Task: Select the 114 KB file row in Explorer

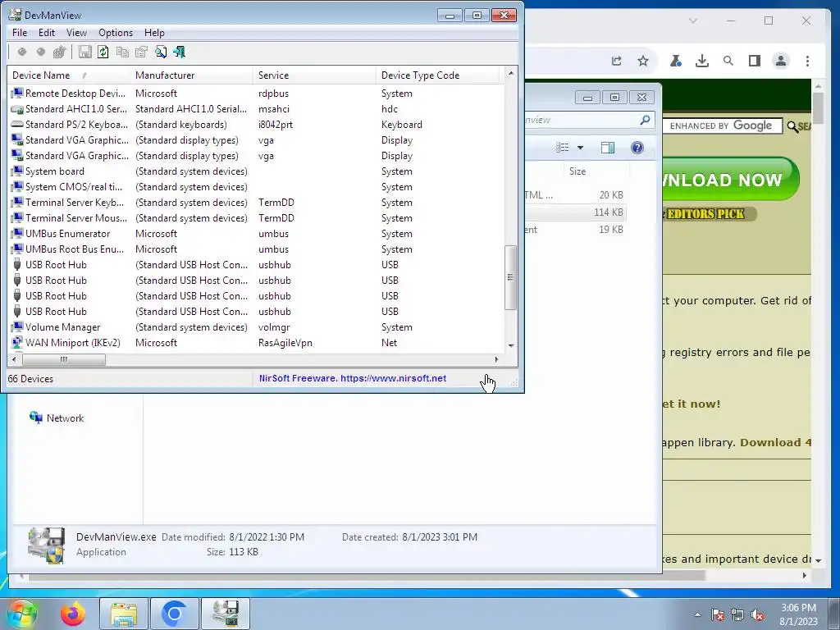Action: [x=575, y=212]
